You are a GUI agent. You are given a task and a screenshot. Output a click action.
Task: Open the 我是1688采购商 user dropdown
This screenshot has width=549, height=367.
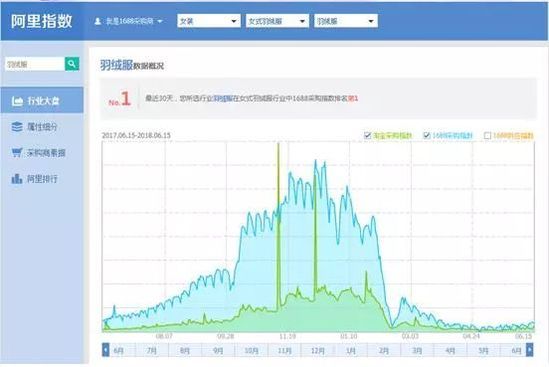129,21
